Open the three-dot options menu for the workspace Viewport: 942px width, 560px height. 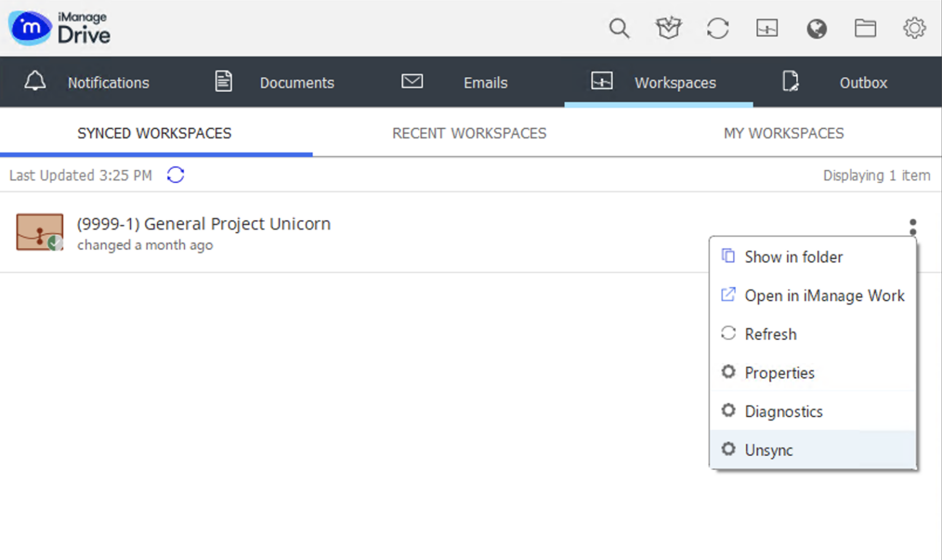click(913, 226)
